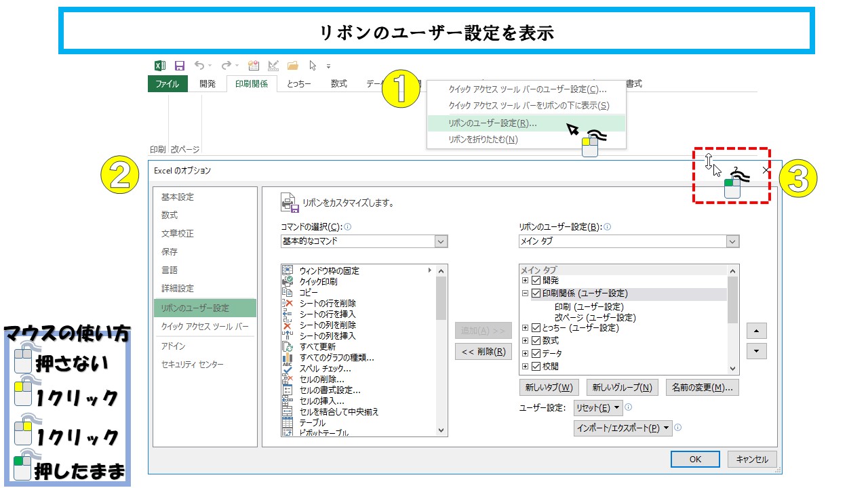The image size is (868, 488).
Task: Open the インポート/エクスポート dropdown button
Action: 623,428
